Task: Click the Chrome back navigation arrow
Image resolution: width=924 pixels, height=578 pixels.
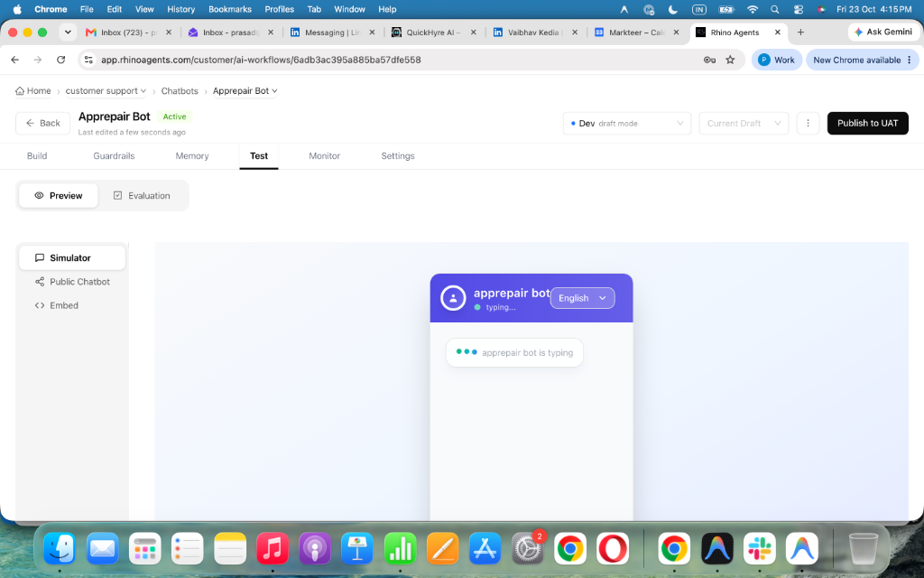Action: (x=15, y=60)
